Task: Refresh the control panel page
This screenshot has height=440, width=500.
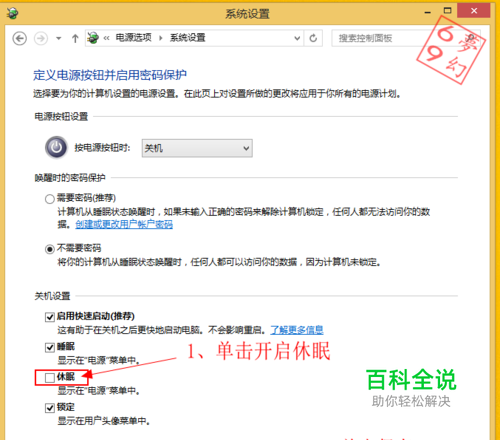Action: tap(313, 38)
